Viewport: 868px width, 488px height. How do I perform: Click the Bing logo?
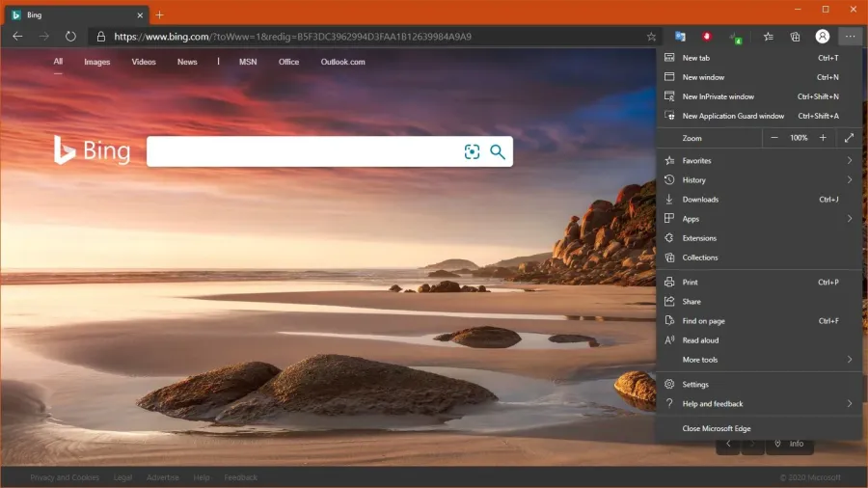tap(92, 149)
